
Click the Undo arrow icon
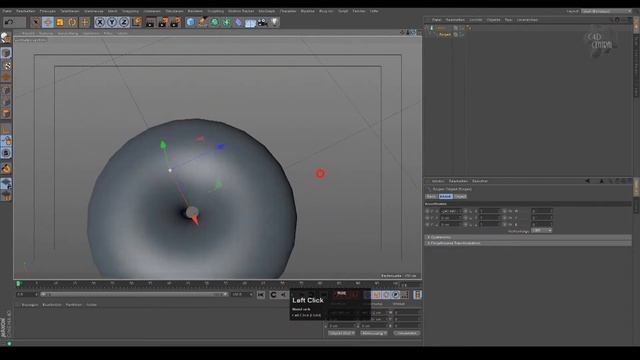[9, 22]
